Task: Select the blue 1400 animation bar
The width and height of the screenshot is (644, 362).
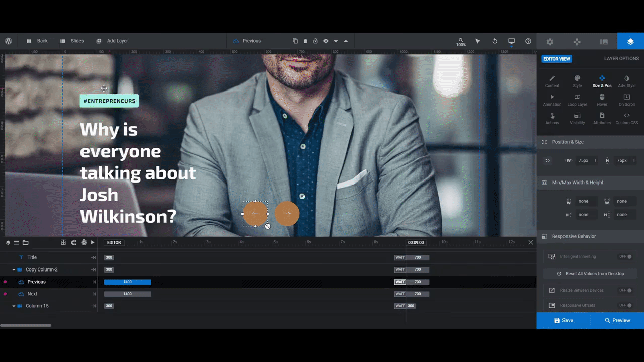Action: point(127,282)
